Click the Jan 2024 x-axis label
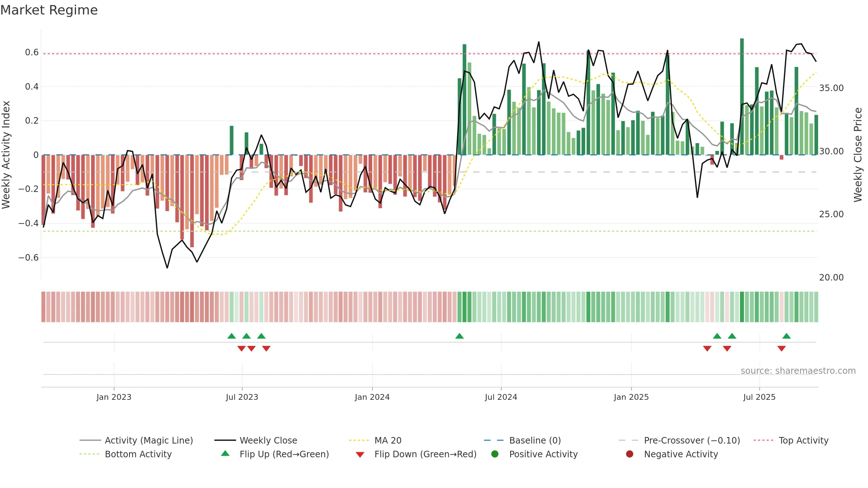 click(372, 397)
